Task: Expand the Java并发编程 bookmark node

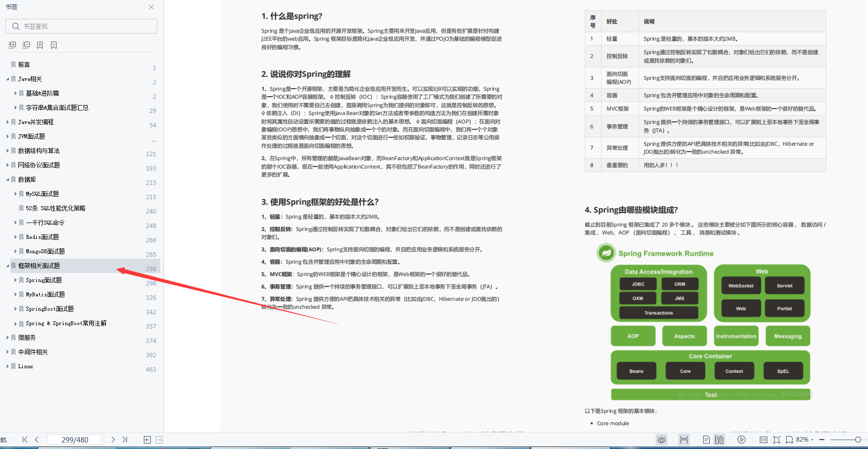Action: 7,122
